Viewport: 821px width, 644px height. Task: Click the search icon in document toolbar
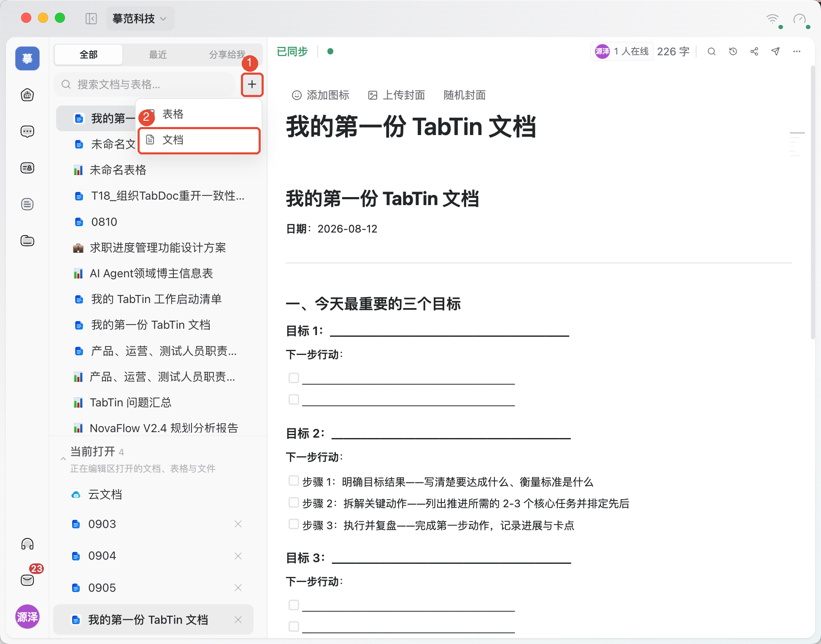712,51
